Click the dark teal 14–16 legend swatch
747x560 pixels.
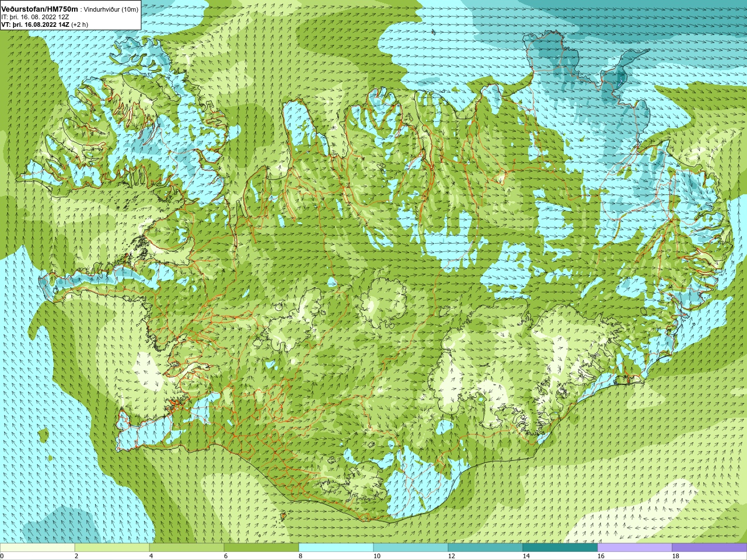pos(560,548)
